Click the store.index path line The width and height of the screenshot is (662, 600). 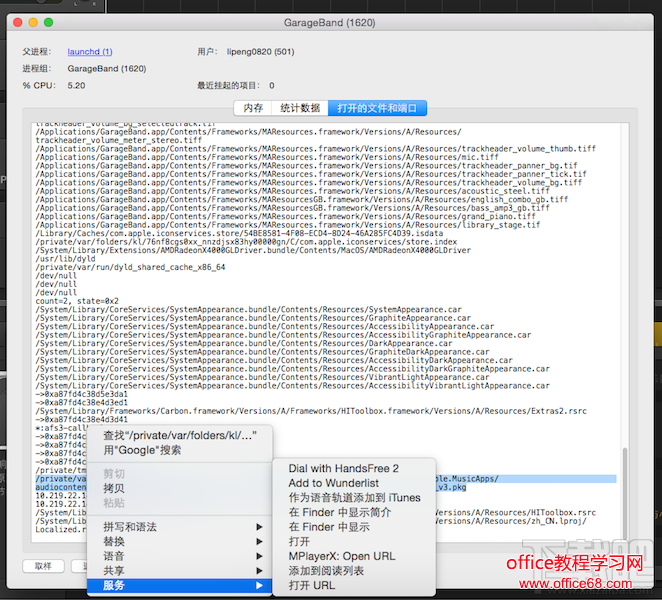click(x=246, y=242)
